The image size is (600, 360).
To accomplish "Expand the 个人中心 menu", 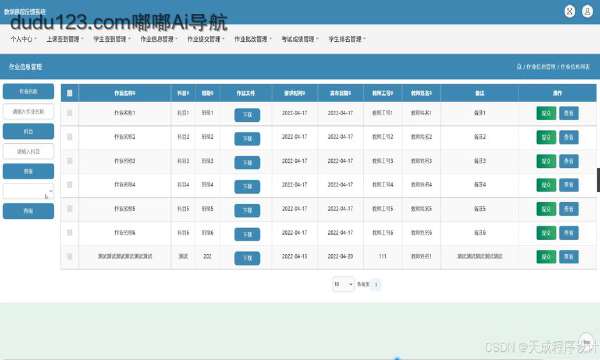I will coord(23,39).
